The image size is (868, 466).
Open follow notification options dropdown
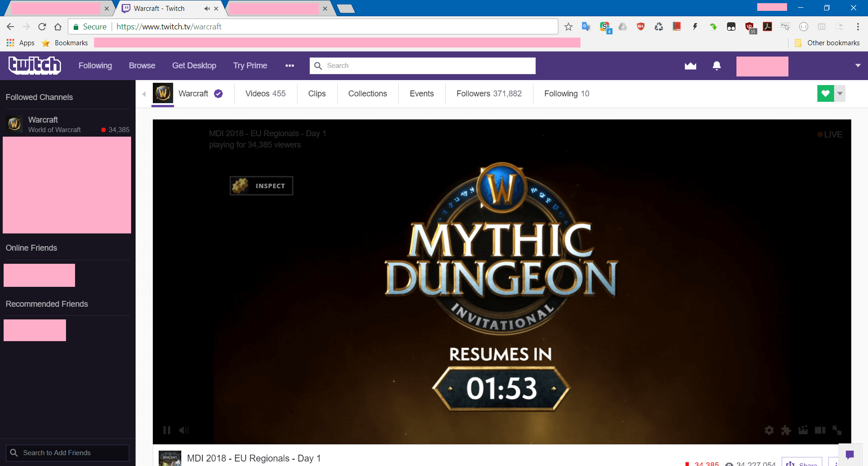(x=840, y=94)
